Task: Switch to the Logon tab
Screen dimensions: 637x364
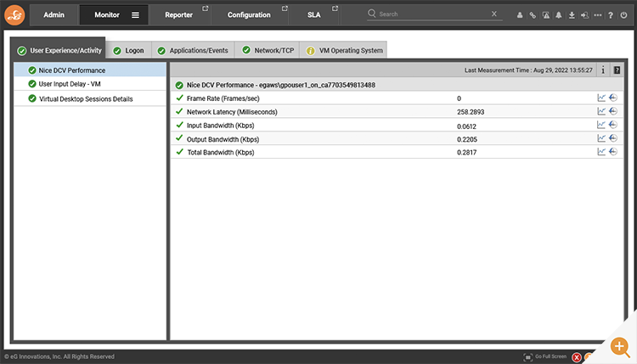Action: pos(128,50)
